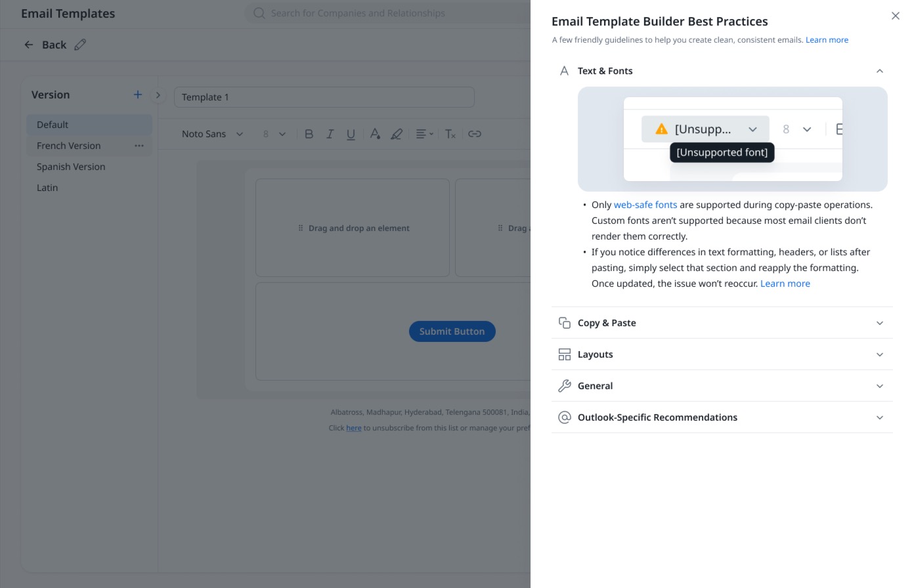The image size is (914, 588).
Task: Click the Submit Button in the template
Action: [452, 331]
